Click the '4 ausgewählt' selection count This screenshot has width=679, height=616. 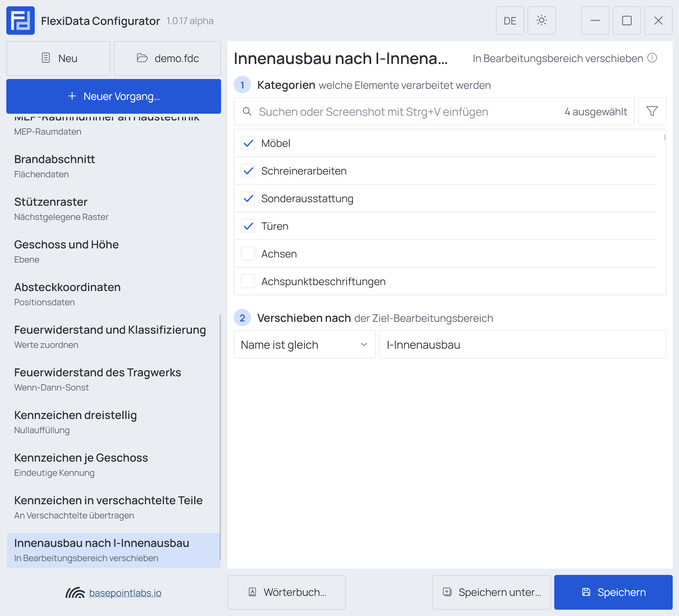[596, 112]
